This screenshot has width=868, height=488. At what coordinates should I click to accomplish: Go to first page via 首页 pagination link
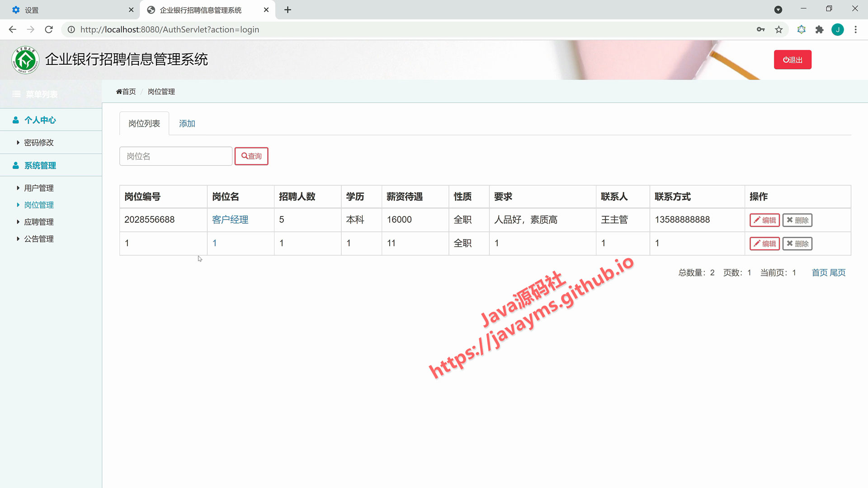[820, 272]
